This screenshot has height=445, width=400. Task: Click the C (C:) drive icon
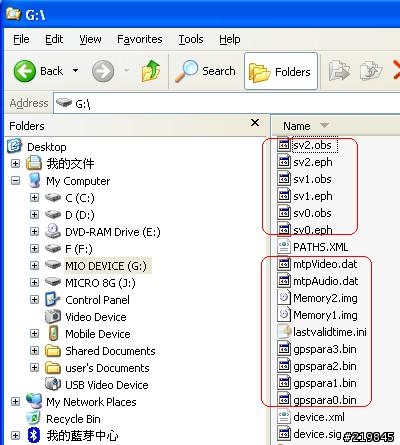(53, 198)
